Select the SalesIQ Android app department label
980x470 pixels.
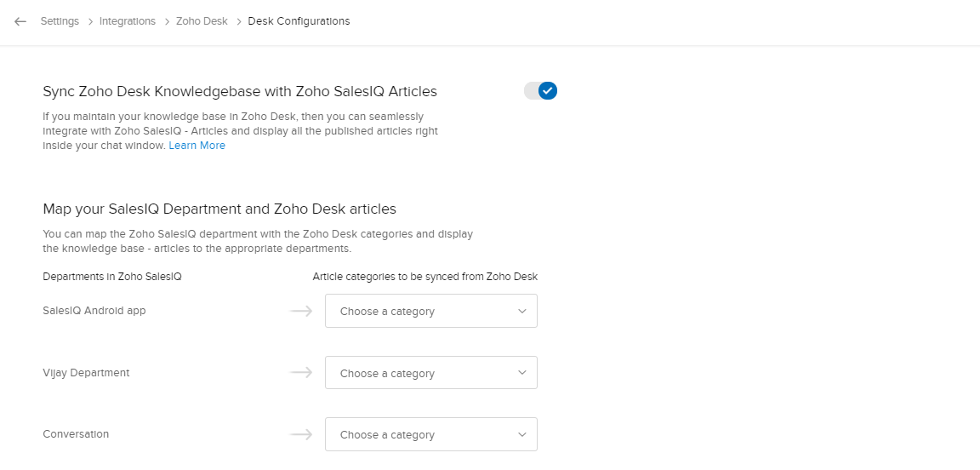pyautogui.click(x=94, y=311)
